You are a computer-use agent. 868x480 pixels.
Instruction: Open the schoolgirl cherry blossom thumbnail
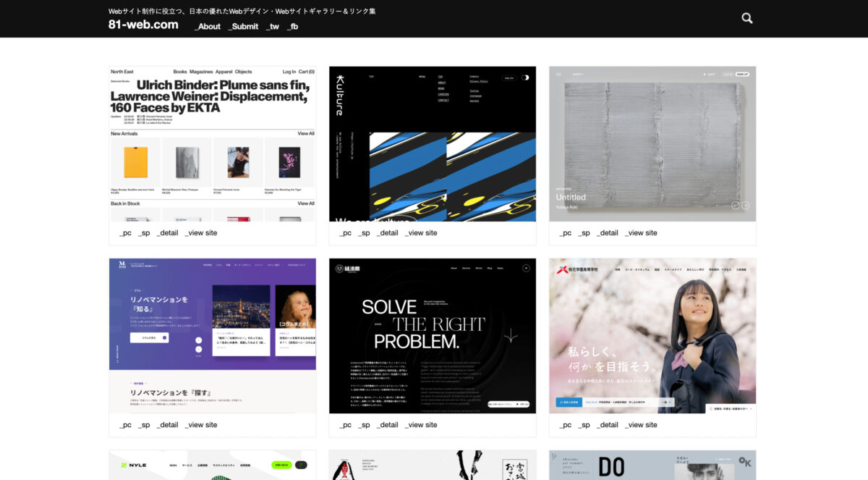[652, 336]
